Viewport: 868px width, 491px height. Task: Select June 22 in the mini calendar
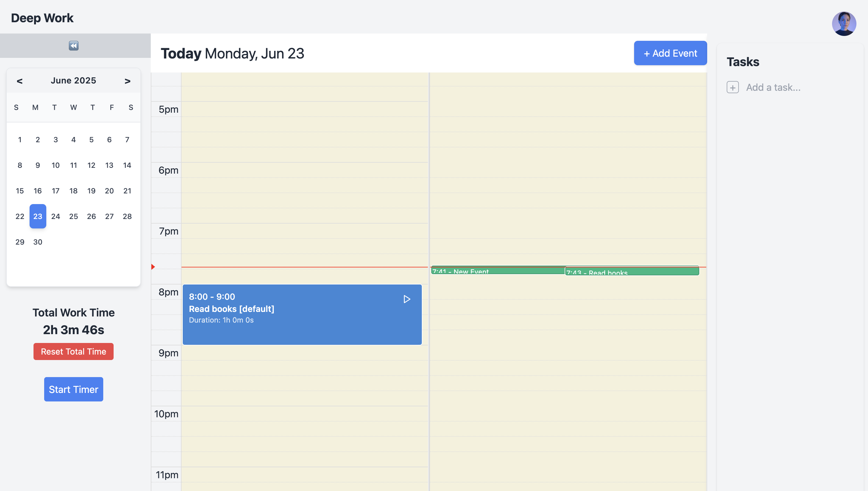pyautogui.click(x=20, y=216)
